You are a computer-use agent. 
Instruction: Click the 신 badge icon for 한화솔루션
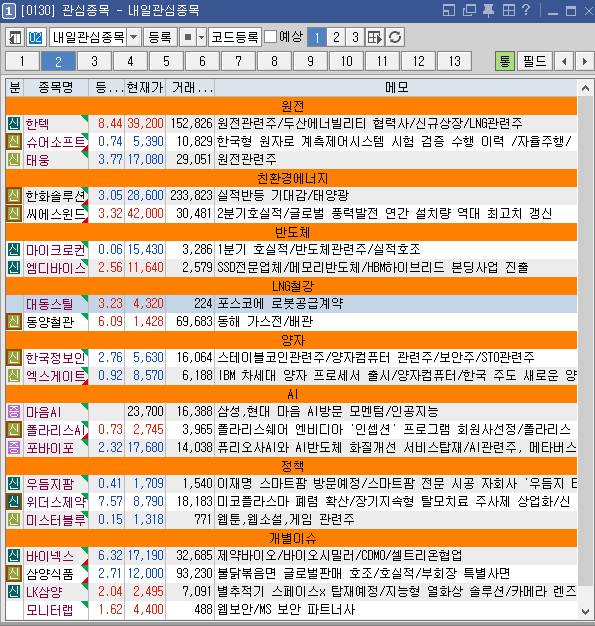click(x=14, y=196)
